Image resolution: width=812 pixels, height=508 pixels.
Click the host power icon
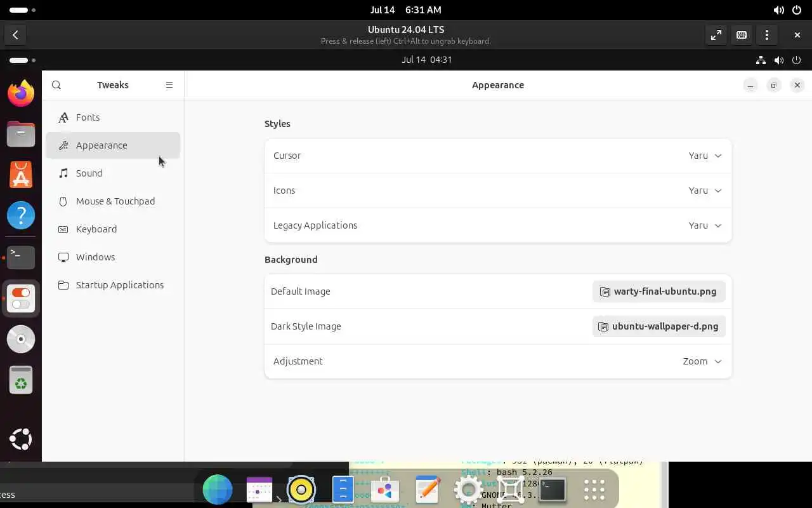(797, 10)
